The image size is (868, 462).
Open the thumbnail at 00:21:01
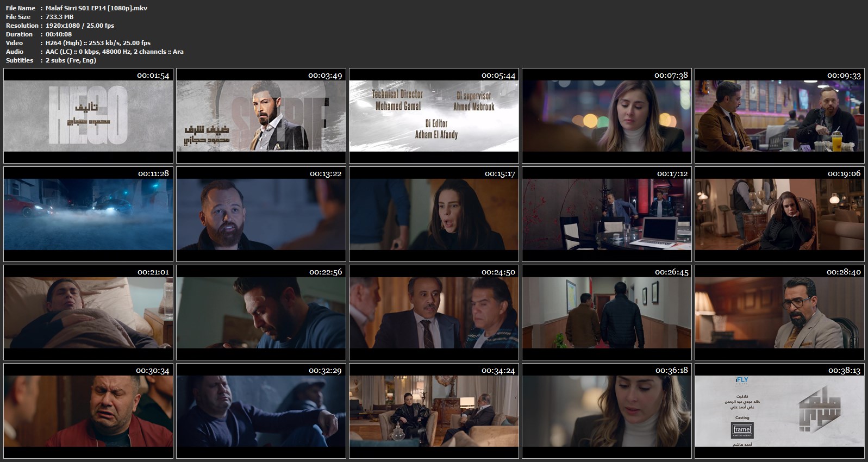click(88, 313)
